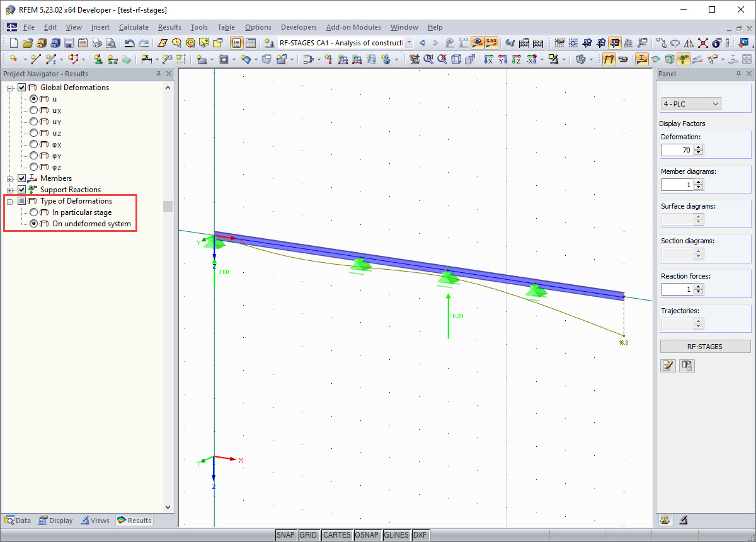Open print preview icon
This screenshot has height=542, width=756.
[x=111, y=43]
